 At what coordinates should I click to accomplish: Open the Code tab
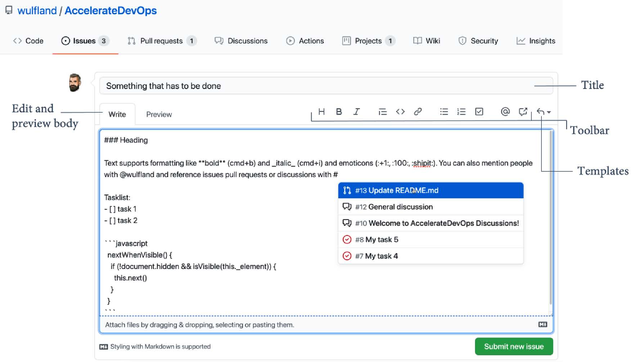(x=28, y=41)
